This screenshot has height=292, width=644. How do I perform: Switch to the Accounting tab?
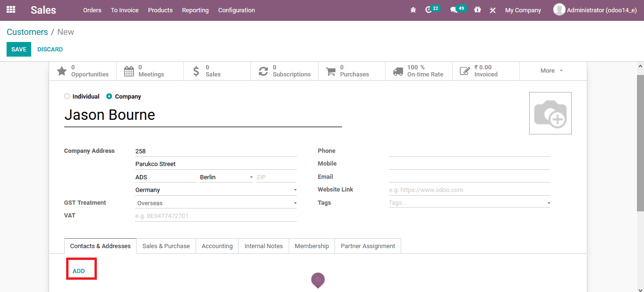(217, 246)
